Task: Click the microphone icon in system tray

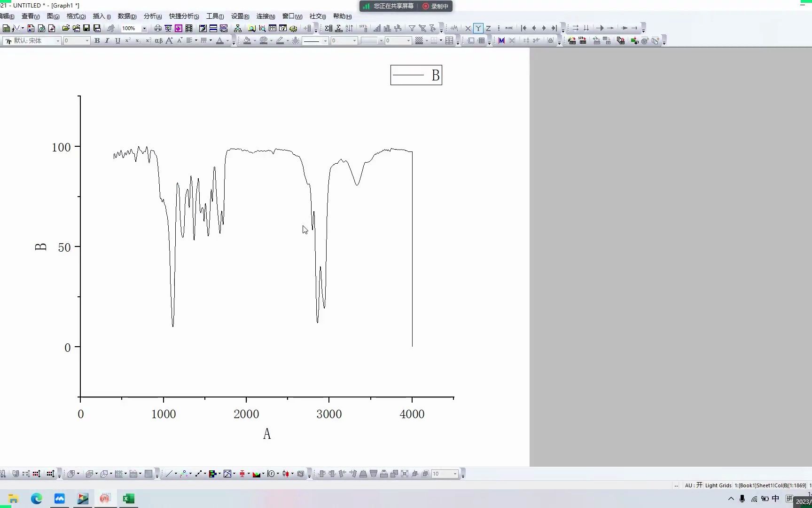Action: pos(742,499)
